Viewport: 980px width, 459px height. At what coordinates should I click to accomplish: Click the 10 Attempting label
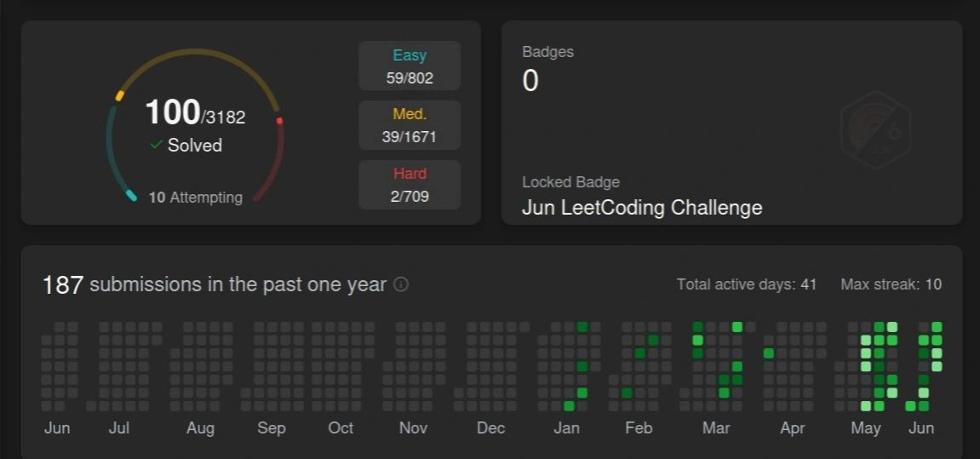(195, 197)
